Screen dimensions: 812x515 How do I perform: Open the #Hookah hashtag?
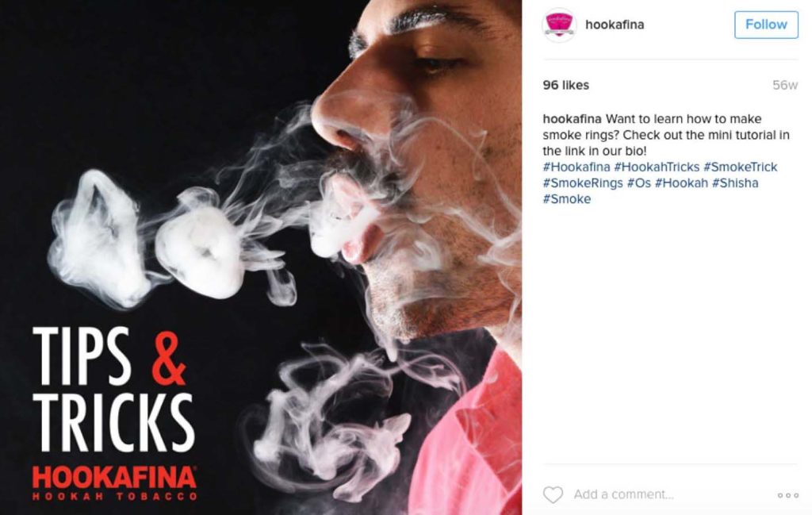(x=681, y=183)
